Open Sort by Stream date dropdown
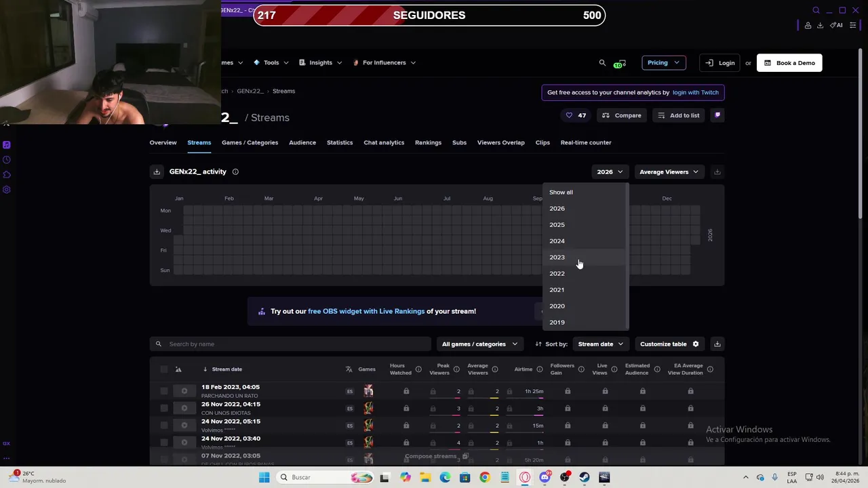868x488 pixels. coord(600,344)
